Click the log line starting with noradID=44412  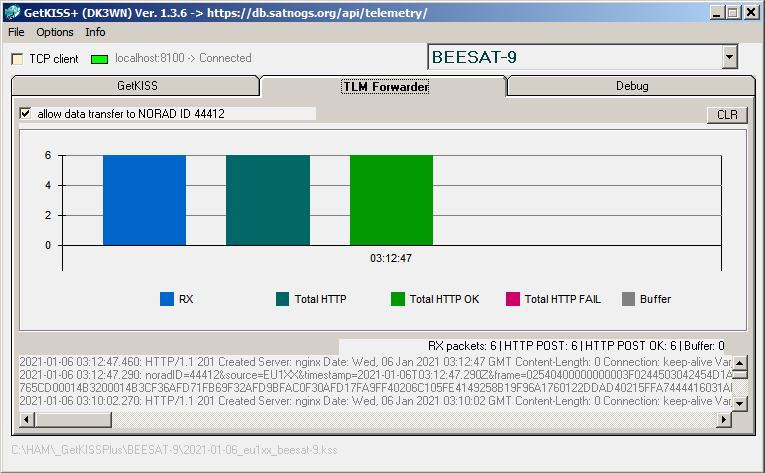[375, 375]
